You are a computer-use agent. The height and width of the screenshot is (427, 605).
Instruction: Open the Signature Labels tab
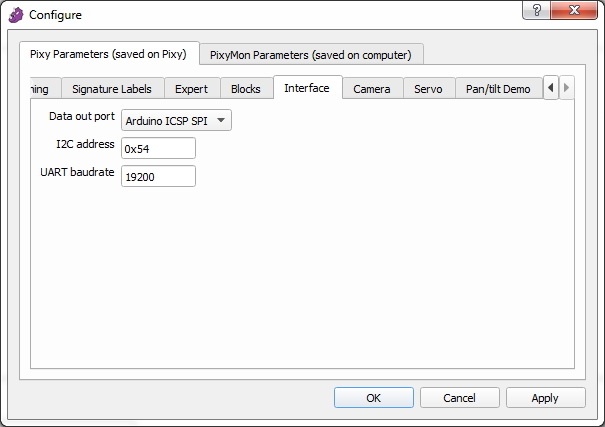[112, 89]
